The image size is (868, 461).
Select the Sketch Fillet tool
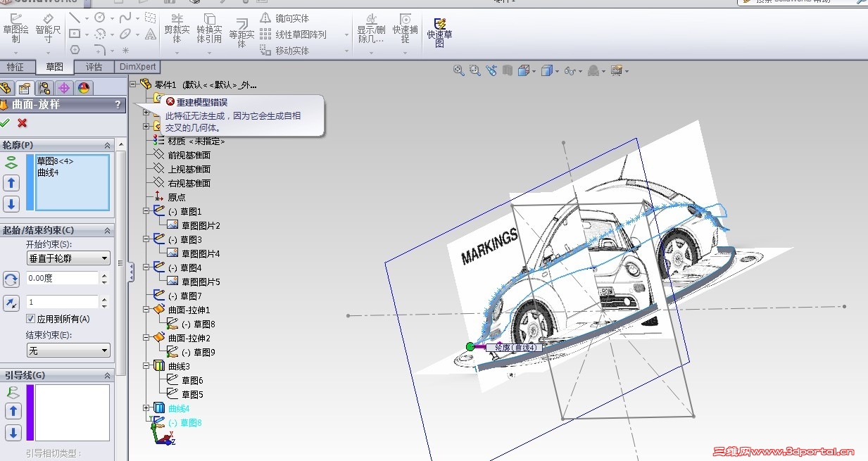tap(100, 50)
